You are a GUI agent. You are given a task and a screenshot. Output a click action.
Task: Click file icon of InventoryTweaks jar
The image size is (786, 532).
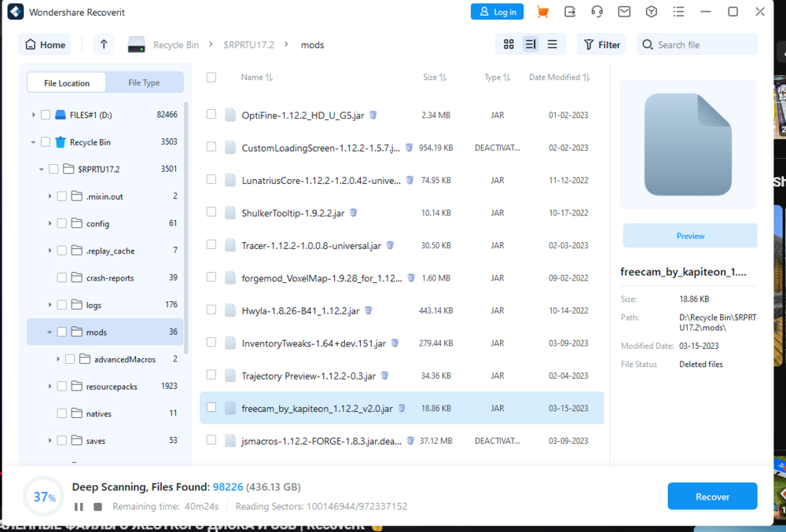click(230, 343)
